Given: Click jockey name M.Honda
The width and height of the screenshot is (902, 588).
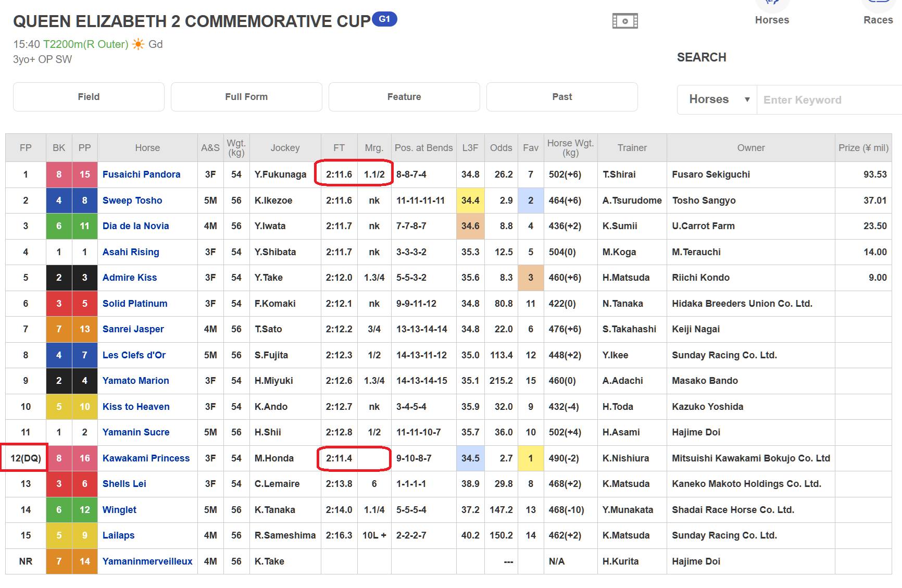Looking at the screenshot, I should [274, 458].
